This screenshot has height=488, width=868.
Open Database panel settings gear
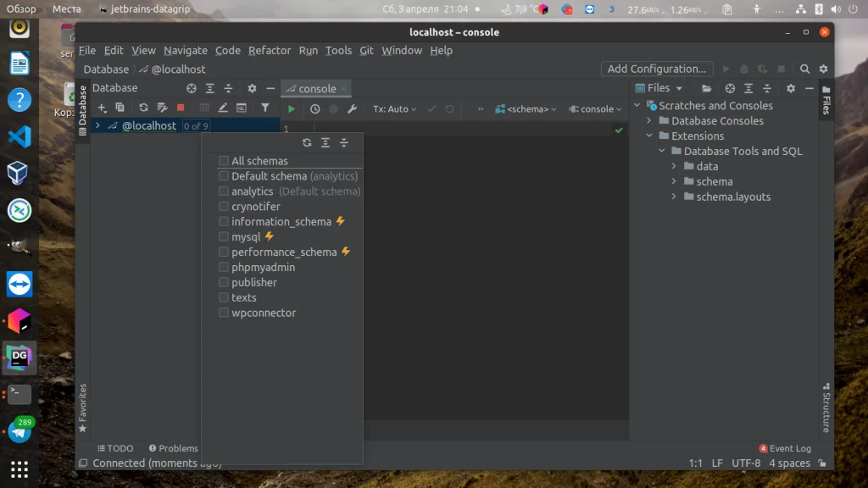coord(251,88)
